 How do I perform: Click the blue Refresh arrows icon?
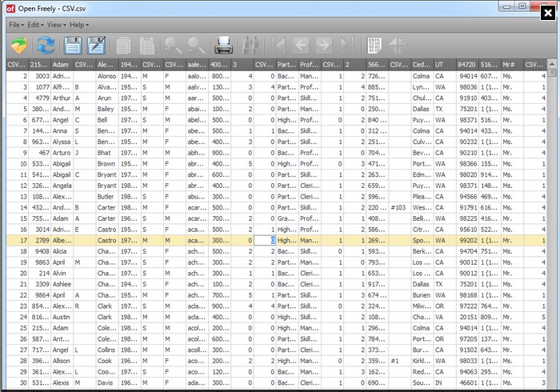coord(46,46)
